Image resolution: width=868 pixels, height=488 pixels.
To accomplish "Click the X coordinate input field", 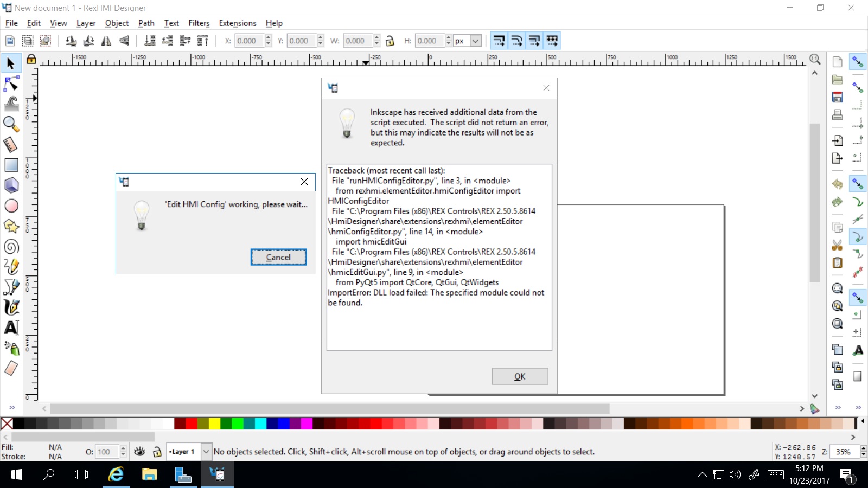I will [x=249, y=41].
